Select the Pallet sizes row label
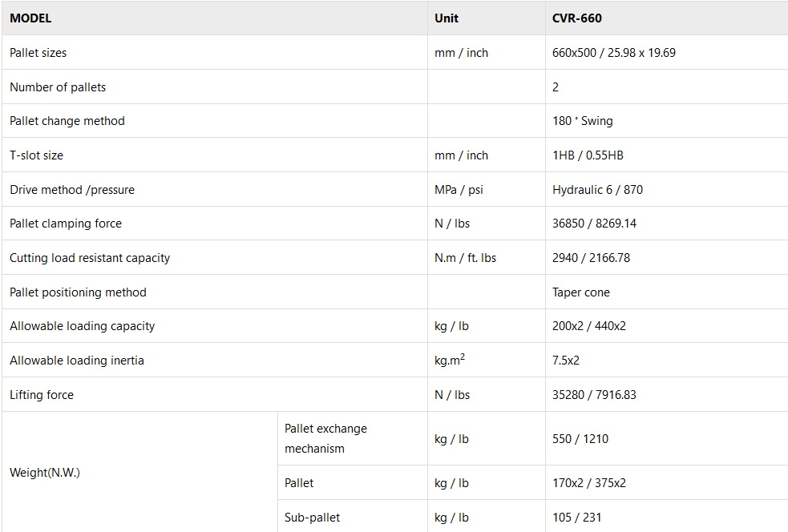Viewport: 788px width, 532px height. [38, 53]
